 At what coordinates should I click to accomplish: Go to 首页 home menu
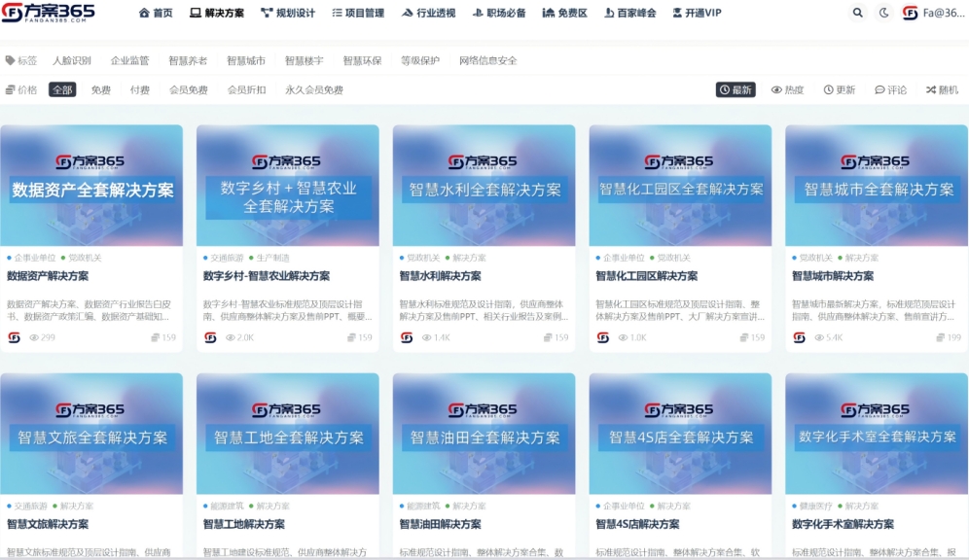156,13
